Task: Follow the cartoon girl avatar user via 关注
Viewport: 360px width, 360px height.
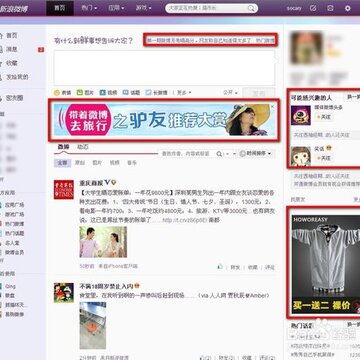Action: [324, 158]
